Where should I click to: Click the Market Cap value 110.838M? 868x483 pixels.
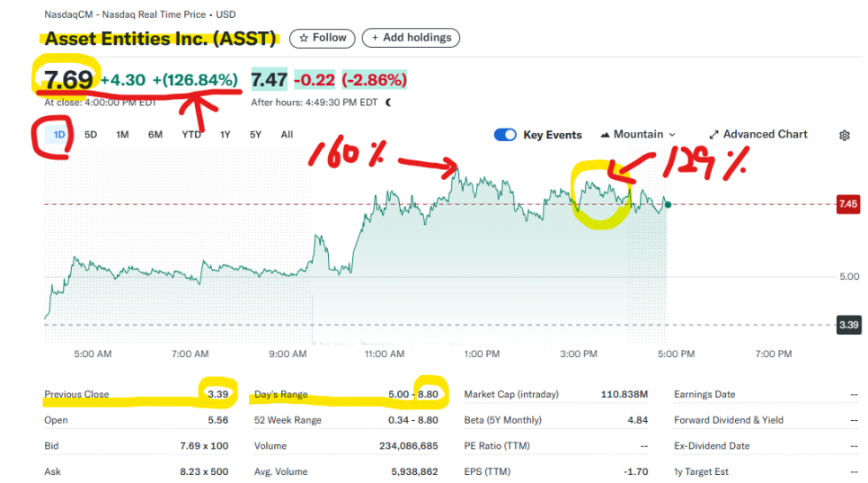coord(624,394)
